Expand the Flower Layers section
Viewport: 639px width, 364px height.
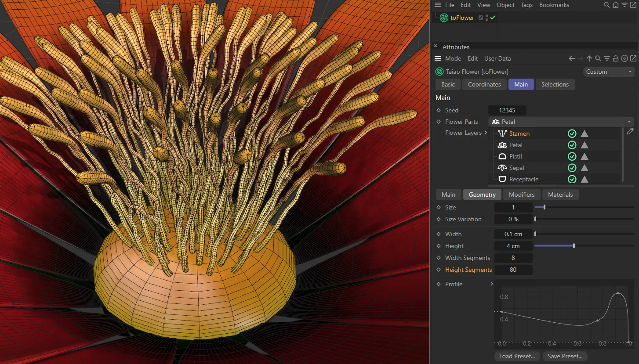(486, 133)
